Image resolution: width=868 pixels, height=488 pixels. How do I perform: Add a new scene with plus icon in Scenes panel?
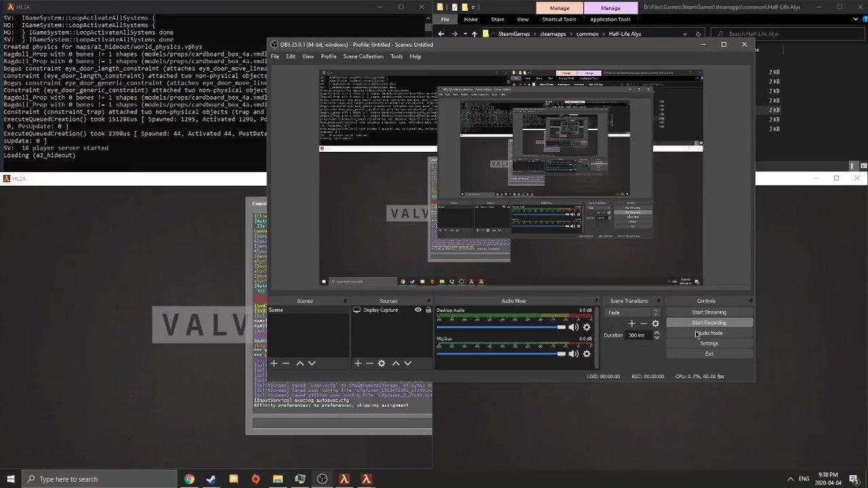point(274,364)
